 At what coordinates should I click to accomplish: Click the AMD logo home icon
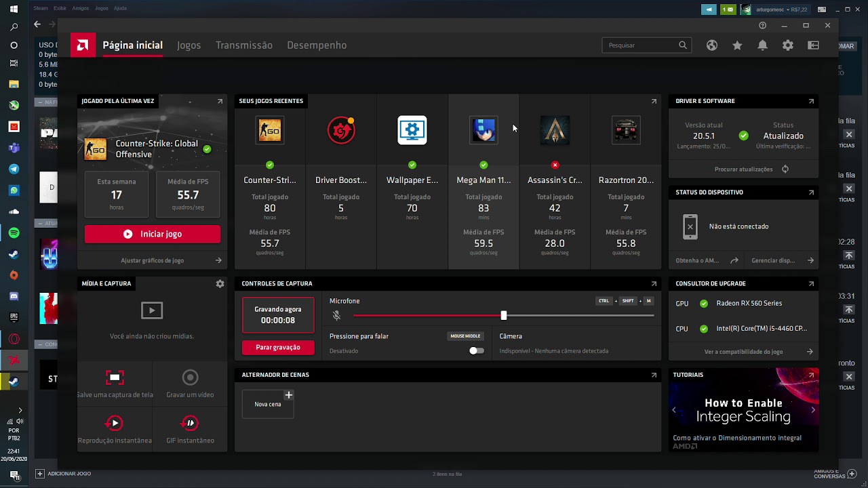click(82, 45)
